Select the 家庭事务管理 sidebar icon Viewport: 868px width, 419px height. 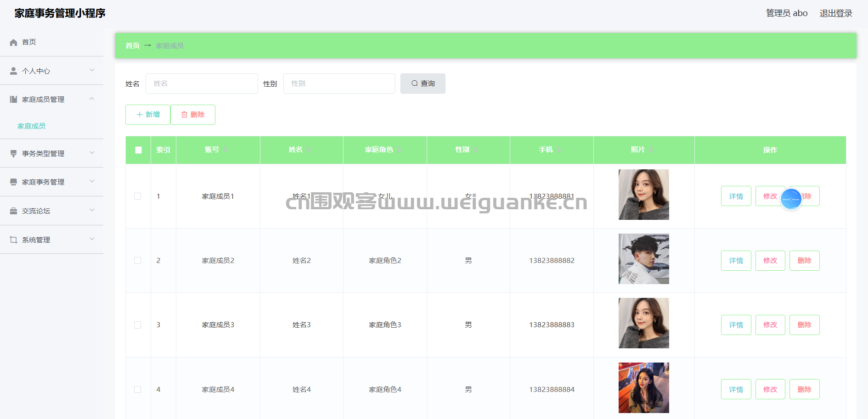(x=13, y=182)
